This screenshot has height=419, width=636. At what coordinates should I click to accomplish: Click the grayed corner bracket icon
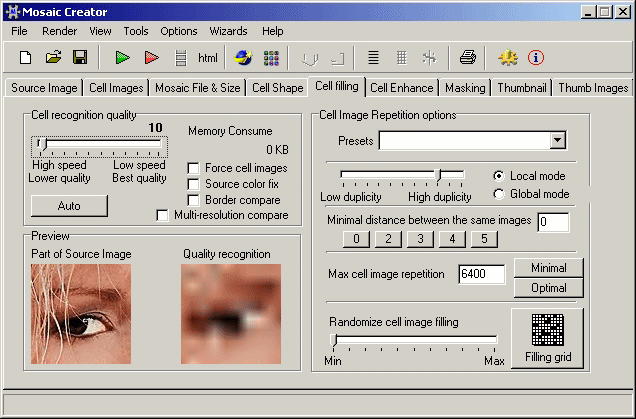pyautogui.click(x=337, y=60)
